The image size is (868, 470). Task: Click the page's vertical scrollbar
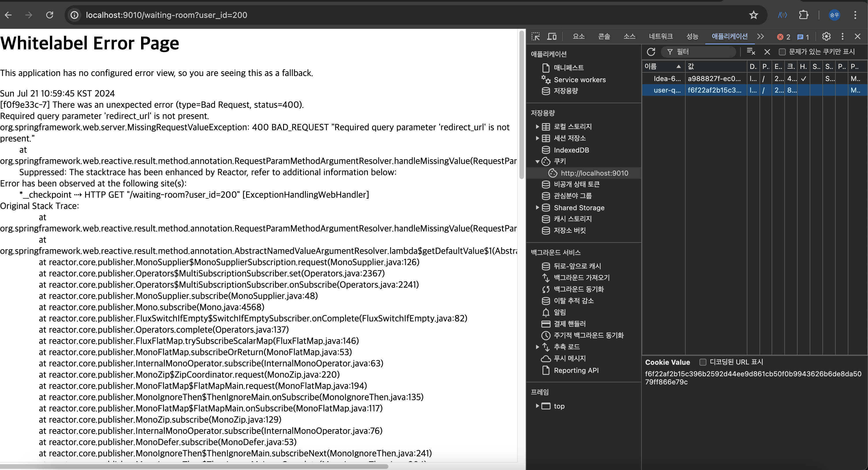(522, 105)
